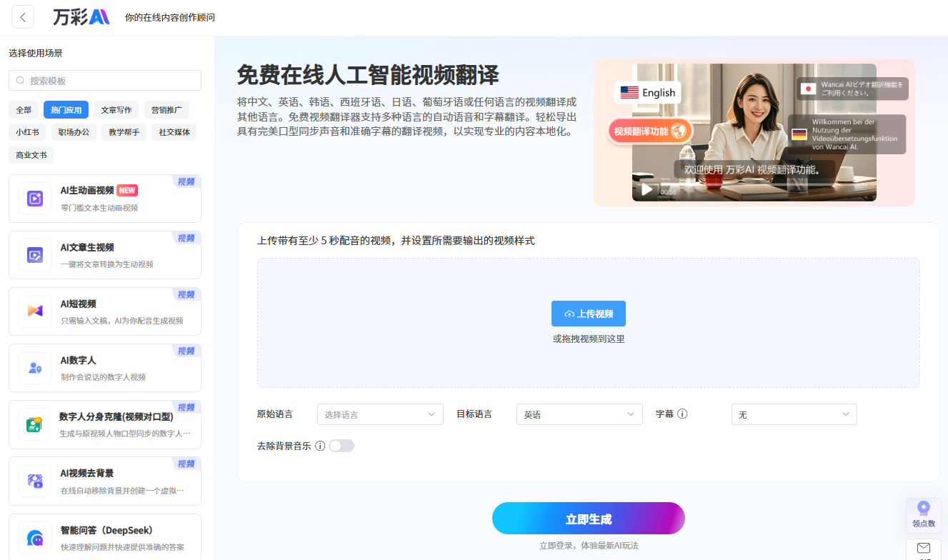Click the 视频翻译功能 badge in preview
This screenshot has height=560, width=948.
click(651, 131)
